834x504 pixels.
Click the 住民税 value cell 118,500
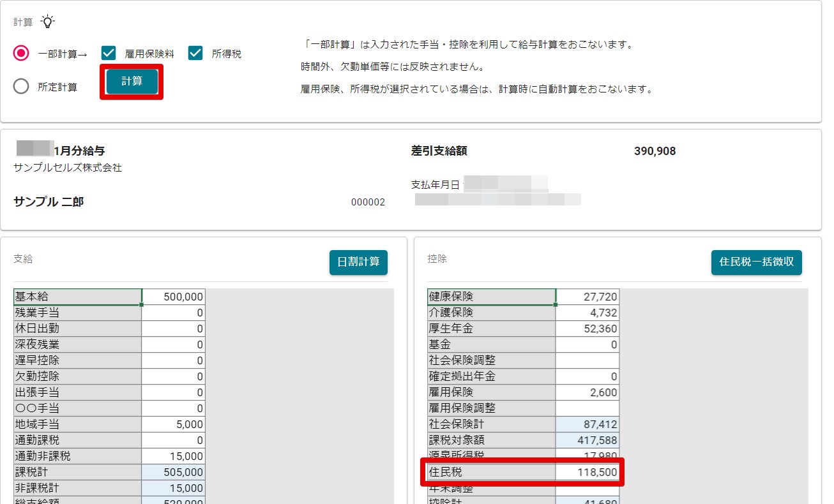588,472
